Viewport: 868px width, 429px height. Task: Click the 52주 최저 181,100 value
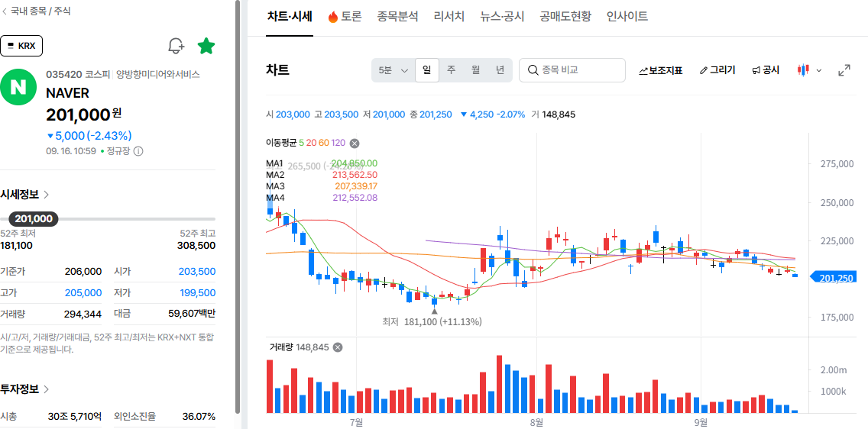(x=17, y=246)
